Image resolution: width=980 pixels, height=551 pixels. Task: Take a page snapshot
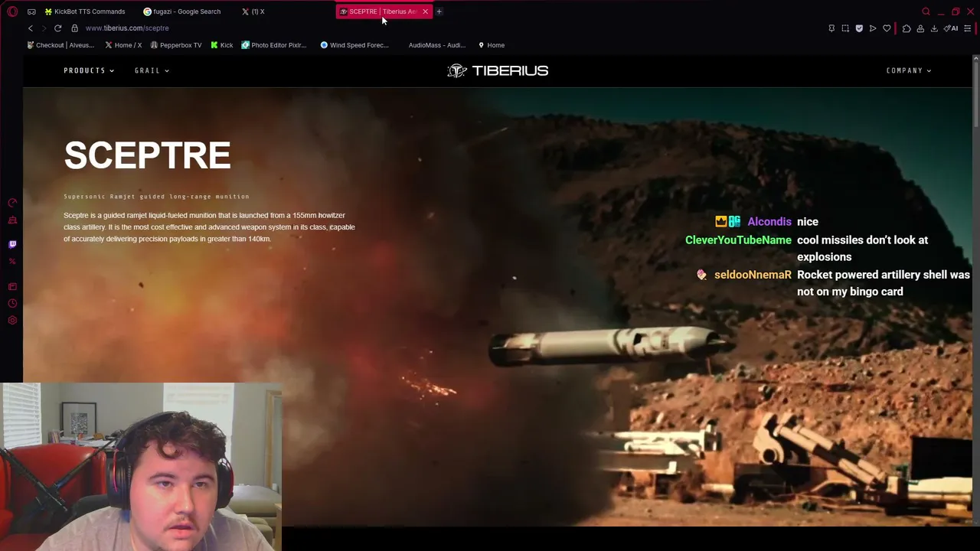click(x=845, y=28)
